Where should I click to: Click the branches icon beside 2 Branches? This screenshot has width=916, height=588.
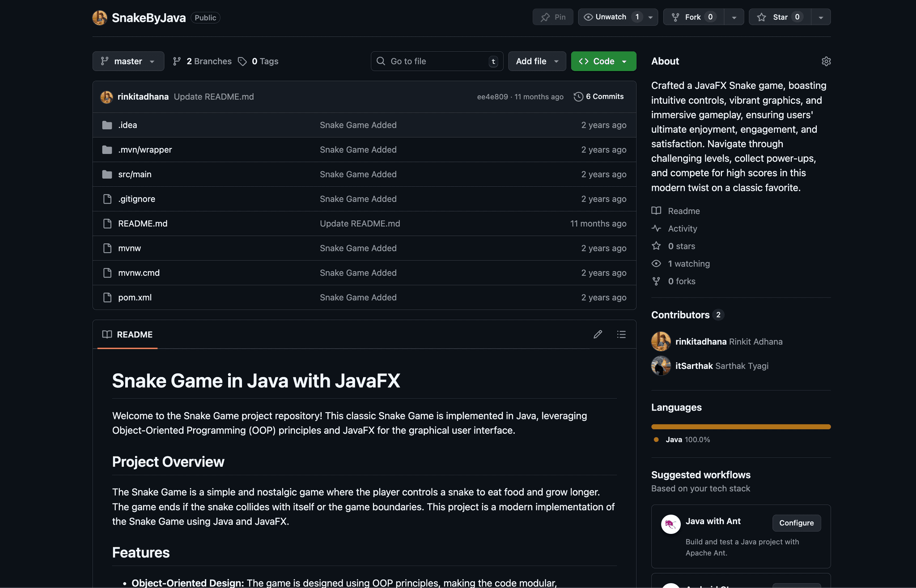177,61
